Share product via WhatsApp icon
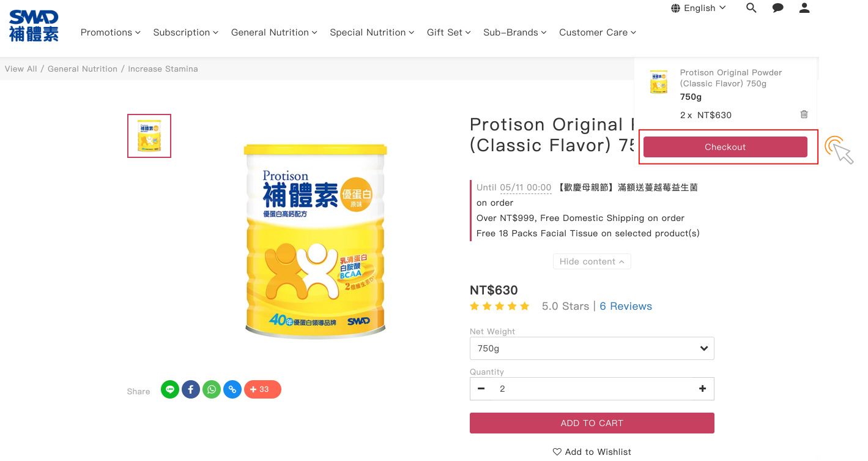Image resolution: width=868 pixels, height=461 pixels. tap(212, 389)
